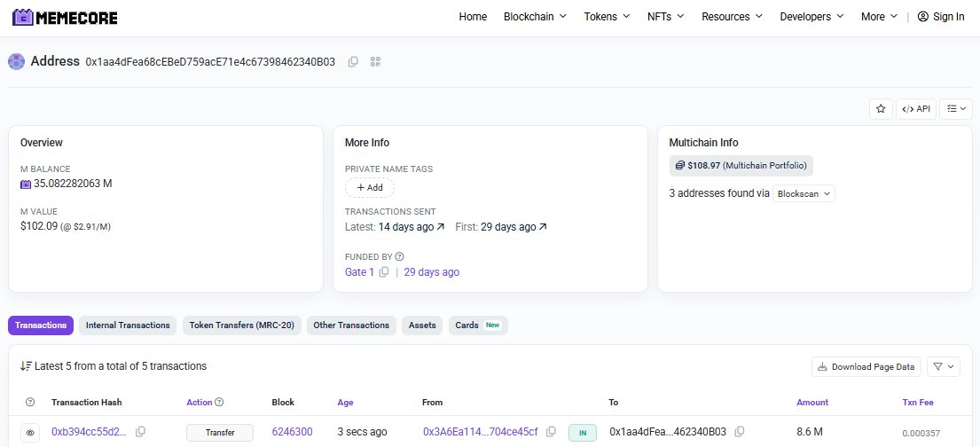Open sender address 0x3A6Ea114...704ce45cf

point(480,432)
